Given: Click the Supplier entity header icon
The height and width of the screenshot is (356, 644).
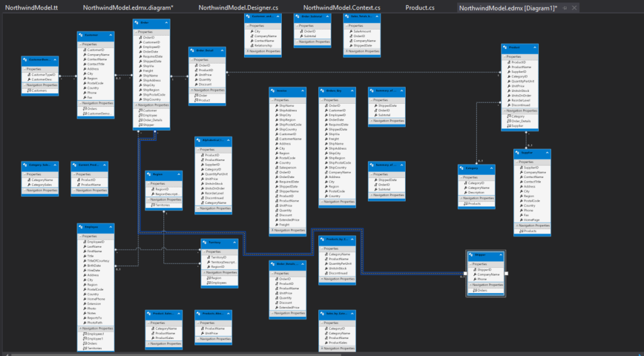Looking at the screenshot, I should 518,153.
